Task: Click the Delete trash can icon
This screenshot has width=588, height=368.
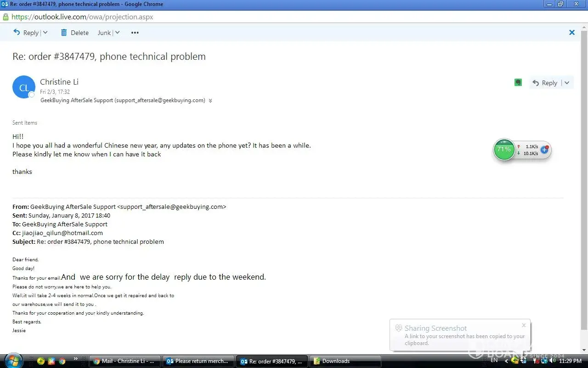Action: click(64, 33)
